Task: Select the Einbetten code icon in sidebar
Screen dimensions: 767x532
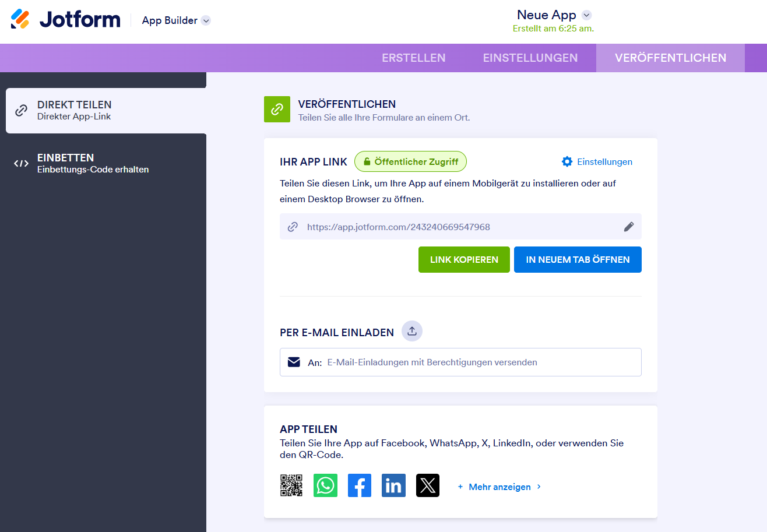Action: click(21, 163)
